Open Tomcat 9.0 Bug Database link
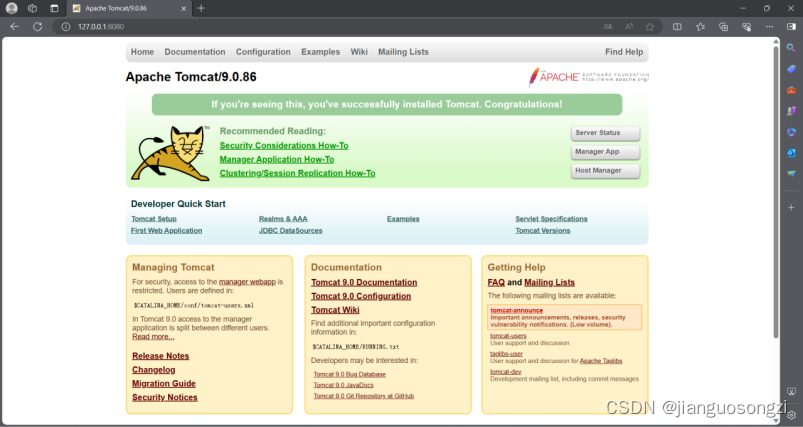 [x=350, y=374]
